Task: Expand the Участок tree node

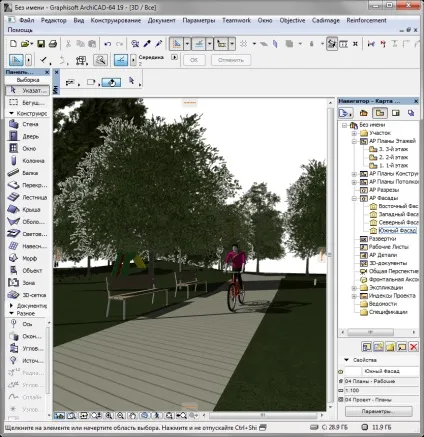Action: pos(354,133)
